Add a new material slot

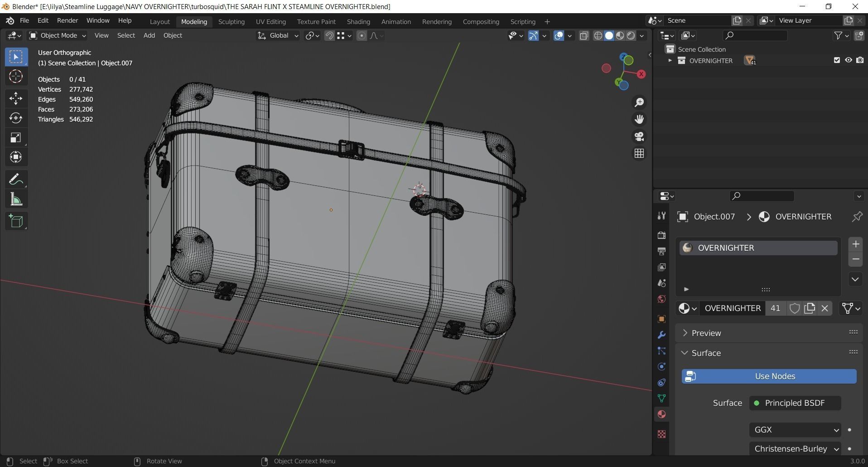855,244
